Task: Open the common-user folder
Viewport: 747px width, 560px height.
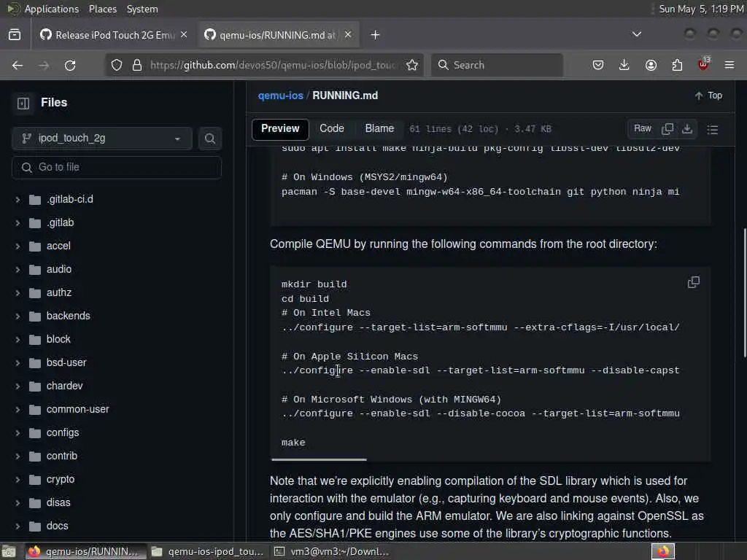Action: (77, 409)
